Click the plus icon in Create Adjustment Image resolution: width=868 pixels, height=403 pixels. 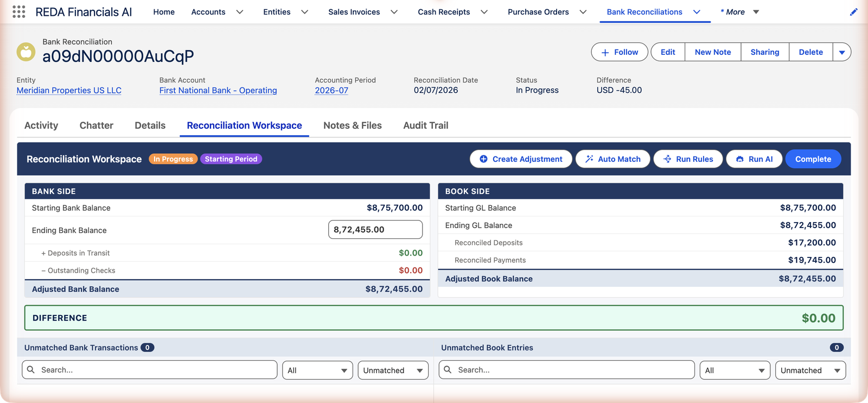coord(483,159)
